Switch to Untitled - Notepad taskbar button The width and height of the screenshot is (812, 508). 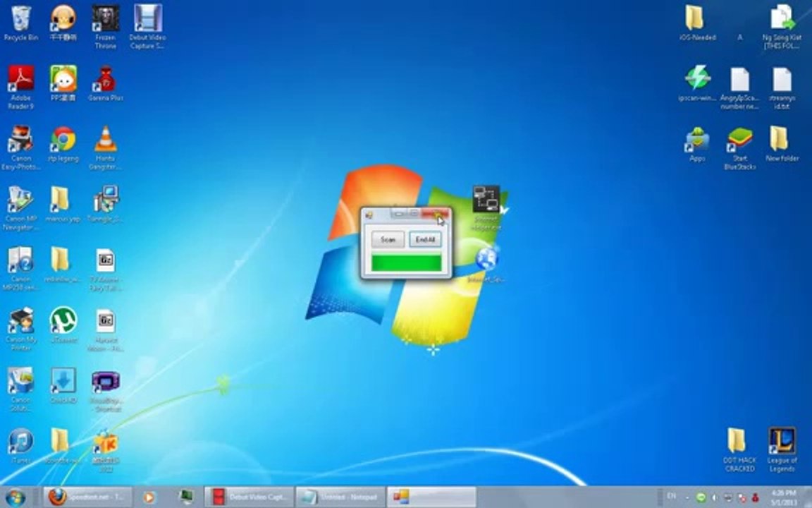pyautogui.click(x=340, y=497)
